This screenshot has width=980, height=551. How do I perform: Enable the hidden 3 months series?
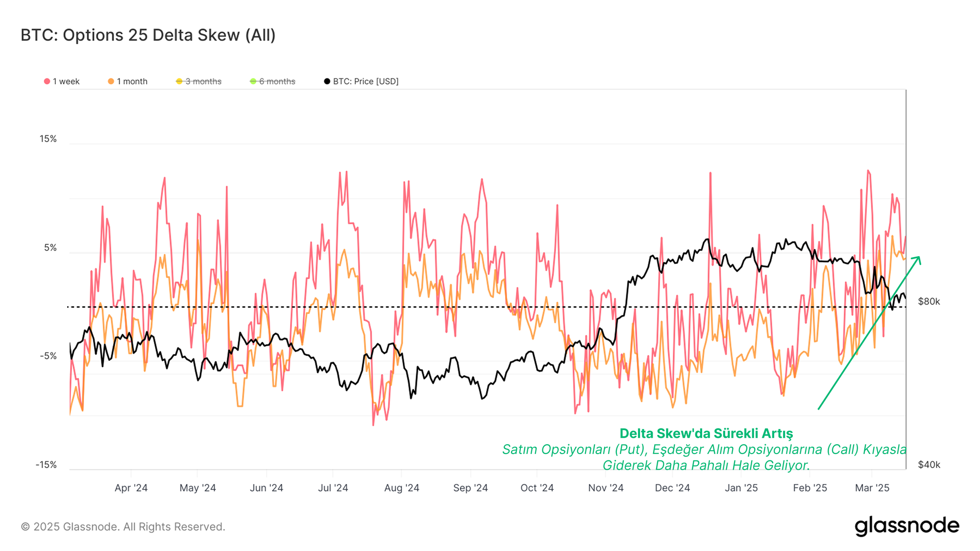203,81
